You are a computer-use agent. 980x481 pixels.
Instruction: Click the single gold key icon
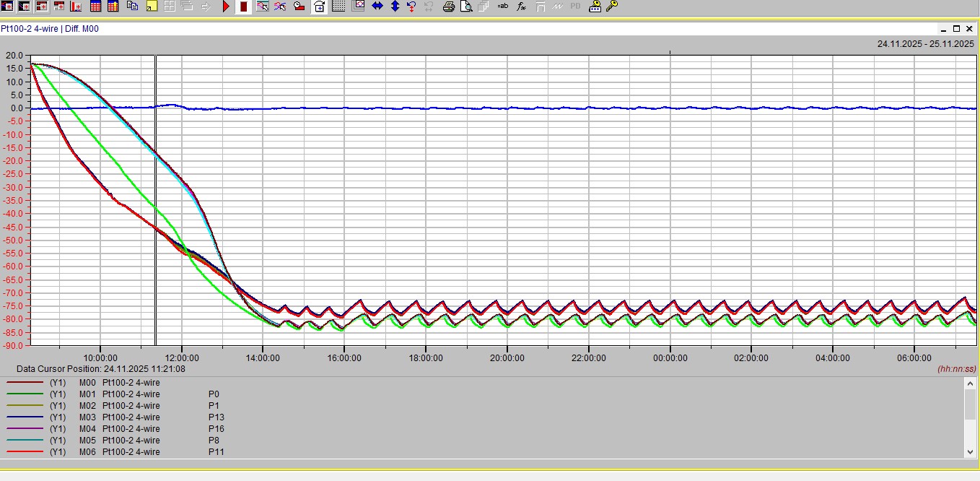pos(612,6)
